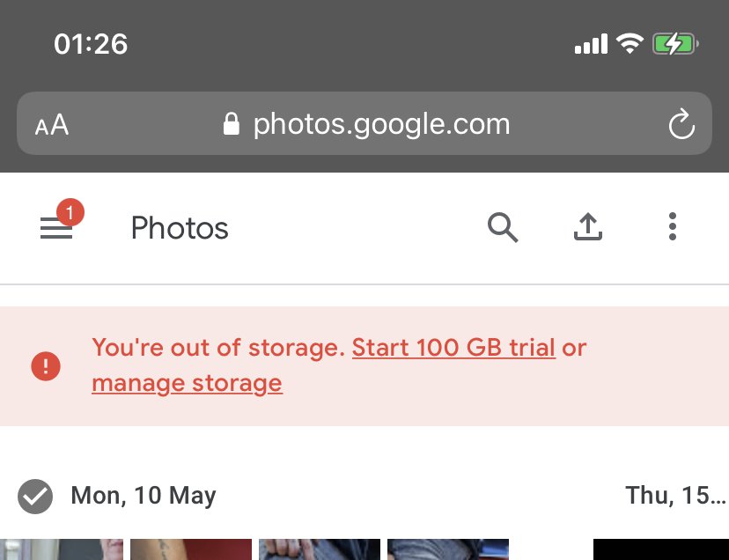
Task: Open the black thumbnail under Thu, 15
Action: [660, 550]
